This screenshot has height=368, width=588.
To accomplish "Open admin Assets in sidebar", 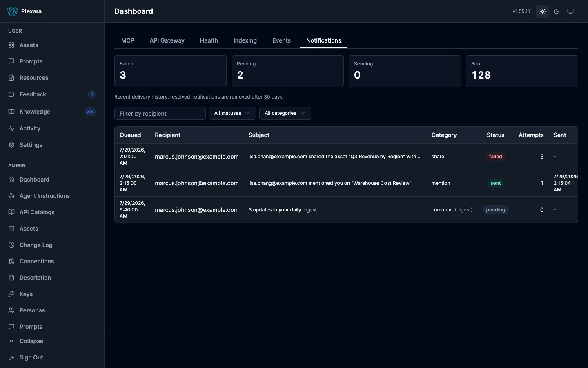I will click(x=52, y=229).
